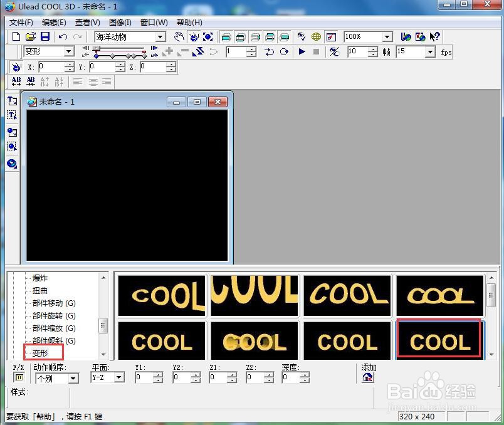Click the Insert graphic tool in sidebar
504x425 pixels.
pos(12,132)
